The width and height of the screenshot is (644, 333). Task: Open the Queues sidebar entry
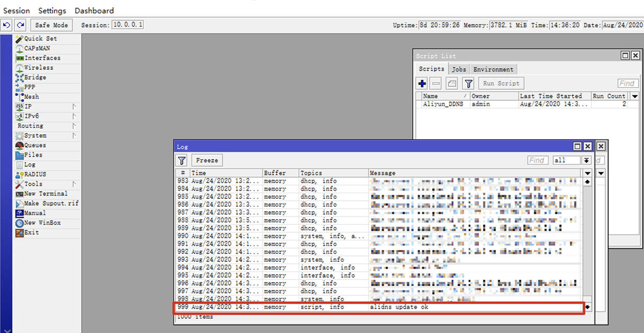click(35, 145)
